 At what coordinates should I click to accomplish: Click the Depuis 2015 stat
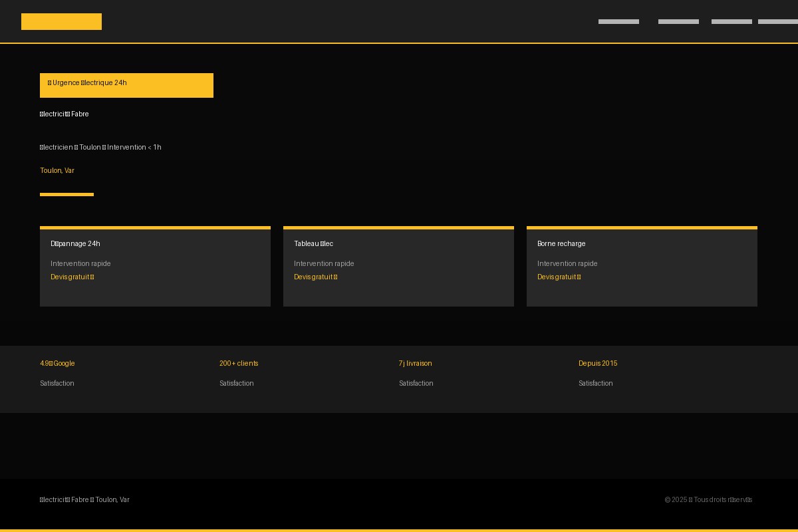597,363
